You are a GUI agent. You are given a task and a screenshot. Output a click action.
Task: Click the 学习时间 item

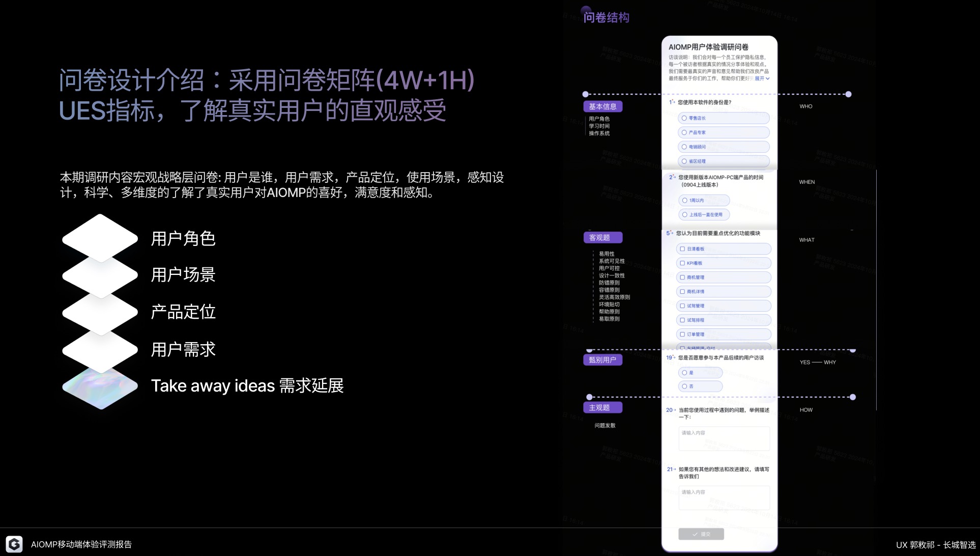[599, 126]
